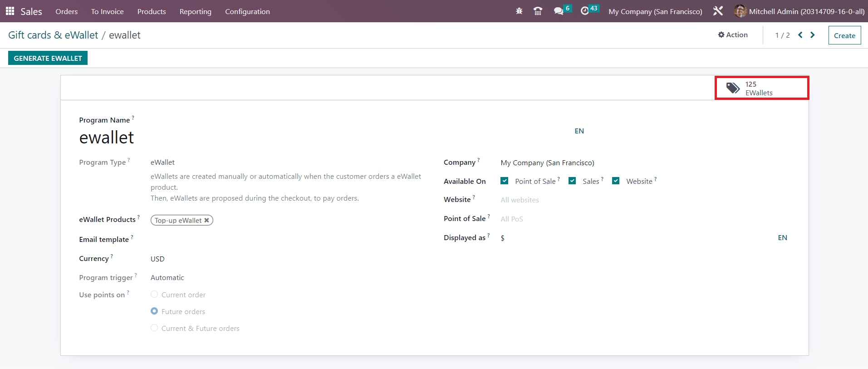Toggle the Sales availability checkbox
The height and width of the screenshot is (369, 868).
point(572,181)
